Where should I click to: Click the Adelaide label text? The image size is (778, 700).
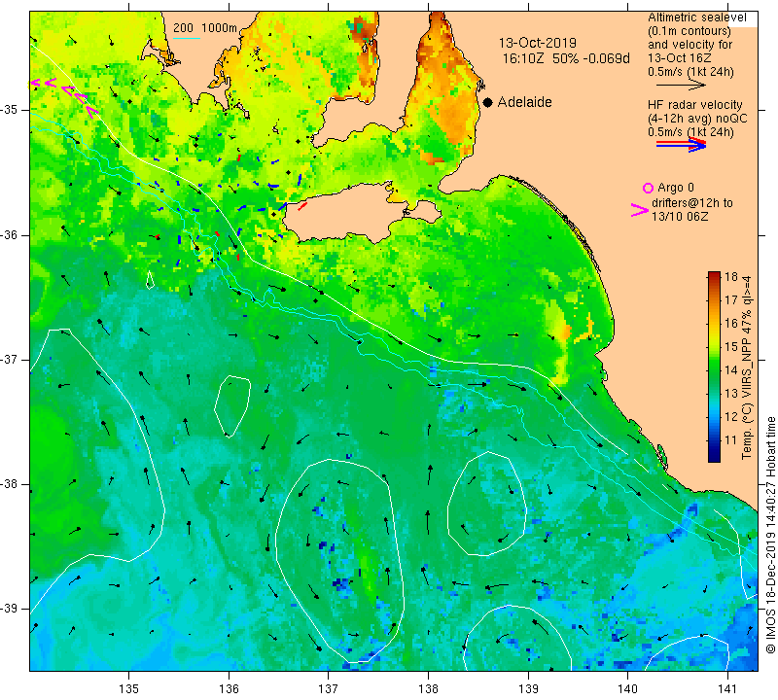coord(524,102)
